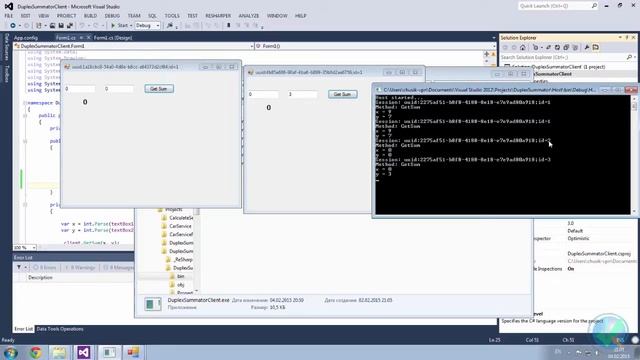Viewport: 640px width, 360px height.
Task: Click Get Sum in the first form window
Action: (x=159, y=89)
